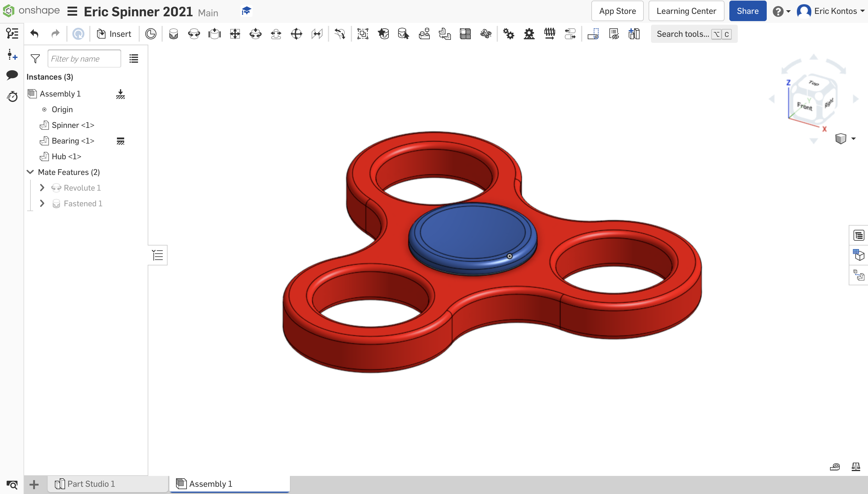Toggle snap mode in the assembly toolbar
868x494 pixels.
[594, 33]
